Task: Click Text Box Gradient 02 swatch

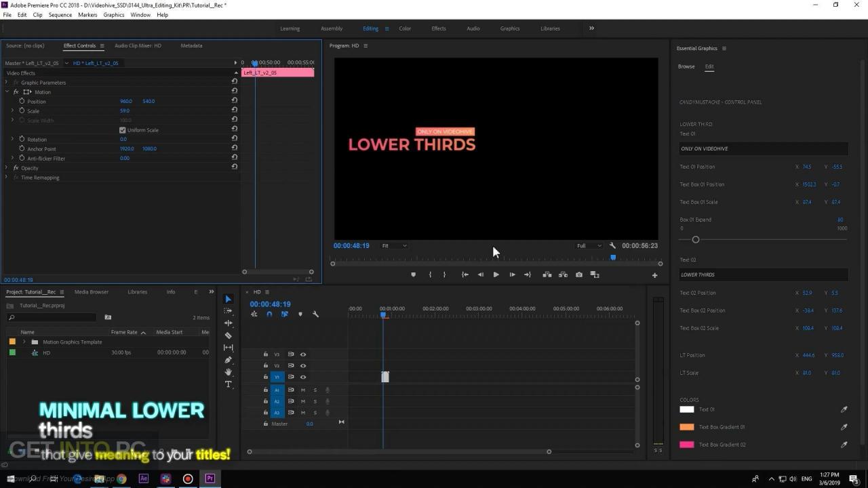Action: [x=687, y=445]
